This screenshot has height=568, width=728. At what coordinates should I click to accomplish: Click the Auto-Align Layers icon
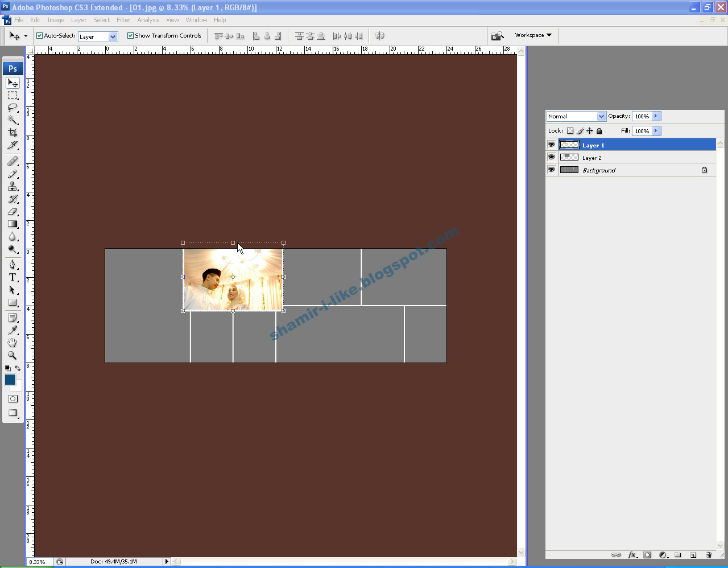click(x=380, y=36)
